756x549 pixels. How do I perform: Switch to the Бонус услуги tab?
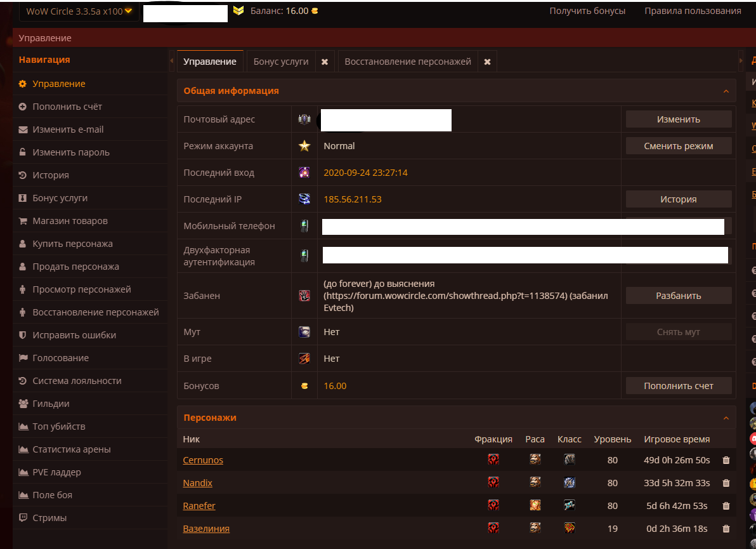pos(280,62)
